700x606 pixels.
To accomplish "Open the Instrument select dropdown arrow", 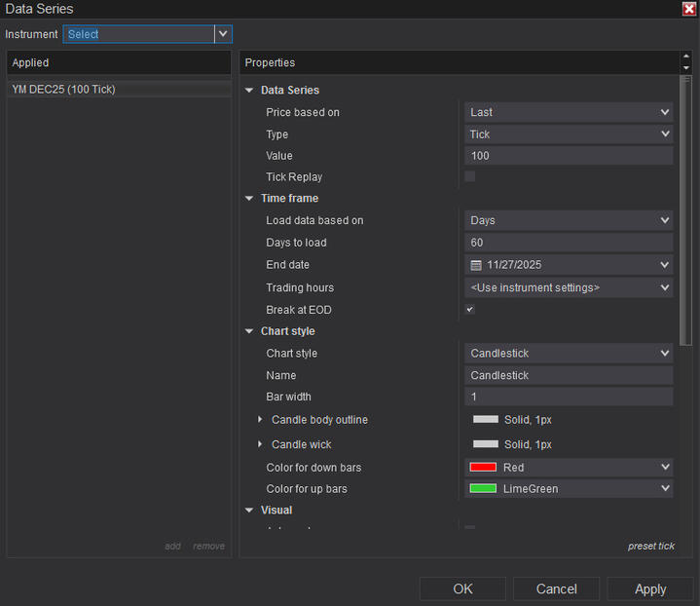I will pos(224,34).
